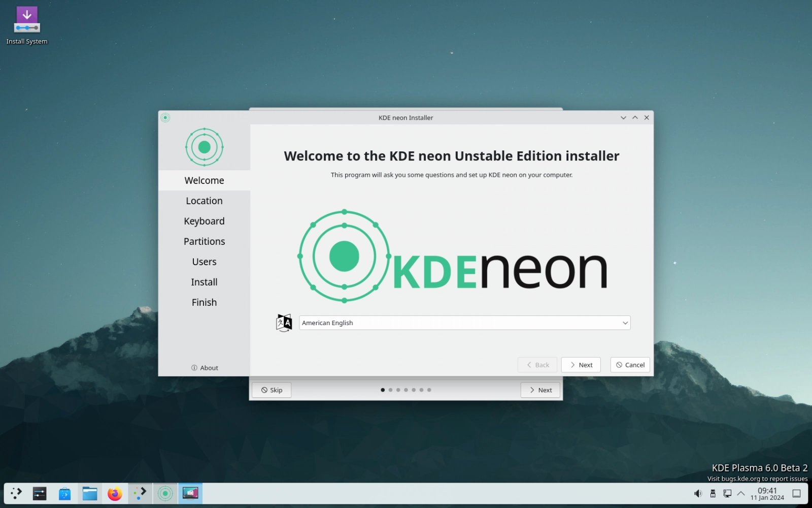
Task: Click the KDE neon logo in sidebar
Action: pos(204,147)
